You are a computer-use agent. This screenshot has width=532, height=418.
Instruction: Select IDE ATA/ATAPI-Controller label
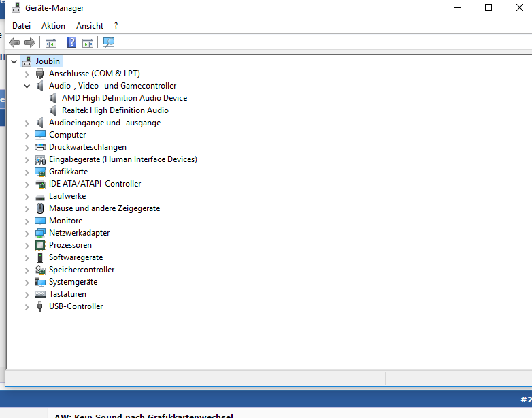tap(95, 184)
